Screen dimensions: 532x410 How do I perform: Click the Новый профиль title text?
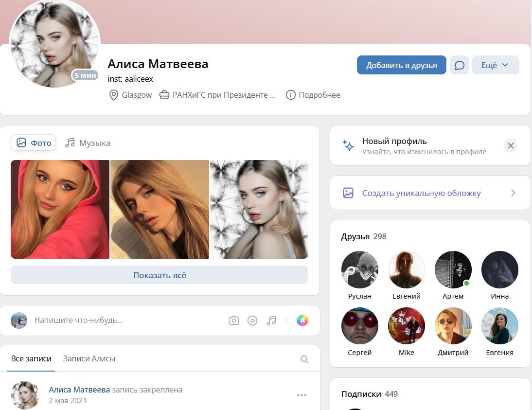tap(394, 141)
